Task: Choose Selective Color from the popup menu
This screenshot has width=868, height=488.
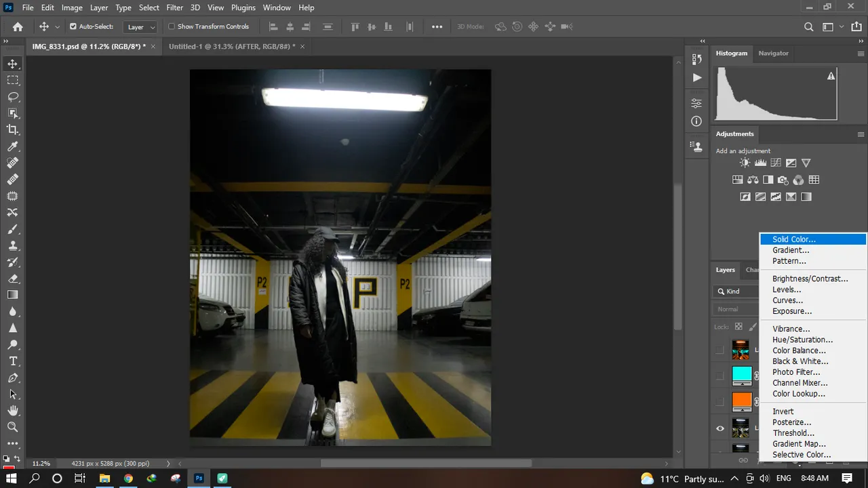Action: pos(813,455)
